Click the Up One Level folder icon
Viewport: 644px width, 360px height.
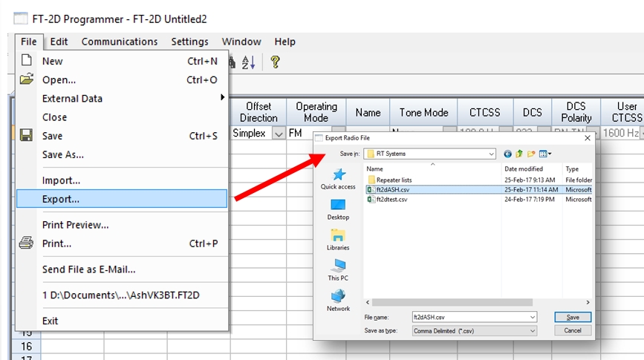(x=519, y=154)
